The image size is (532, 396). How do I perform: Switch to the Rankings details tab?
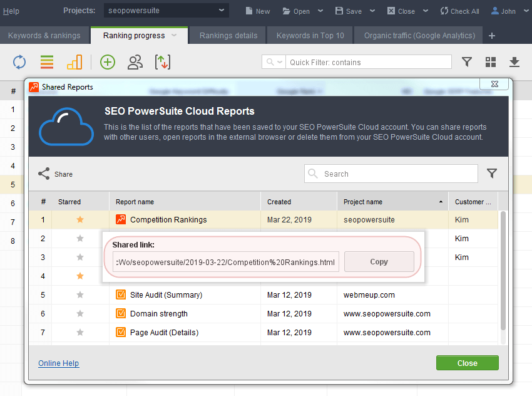pyautogui.click(x=228, y=36)
